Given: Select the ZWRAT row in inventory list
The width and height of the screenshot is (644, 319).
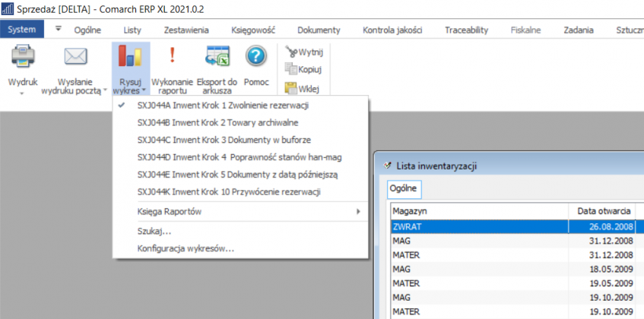Looking at the screenshot, I should [479, 226].
